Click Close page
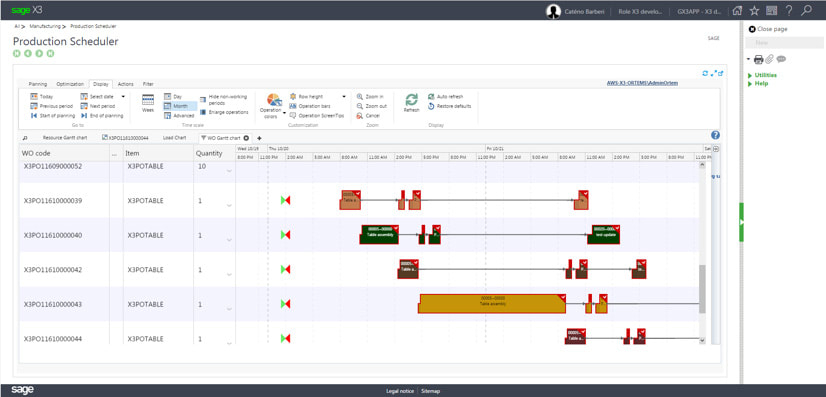 [x=768, y=29]
